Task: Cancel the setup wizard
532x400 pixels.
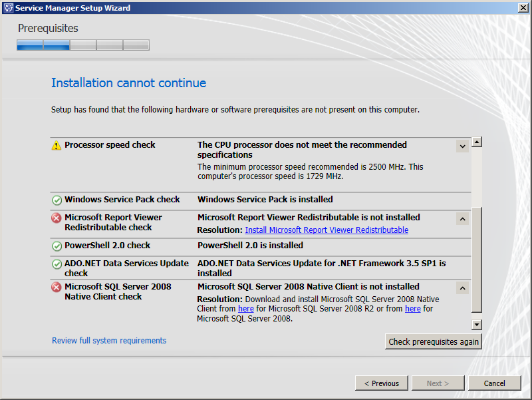Action: coord(494,383)
